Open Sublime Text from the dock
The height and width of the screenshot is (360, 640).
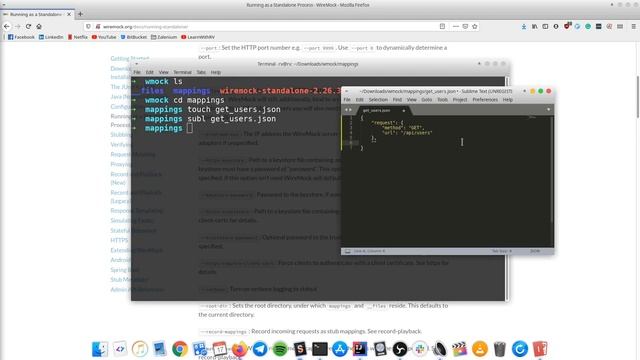click(300, 349)
